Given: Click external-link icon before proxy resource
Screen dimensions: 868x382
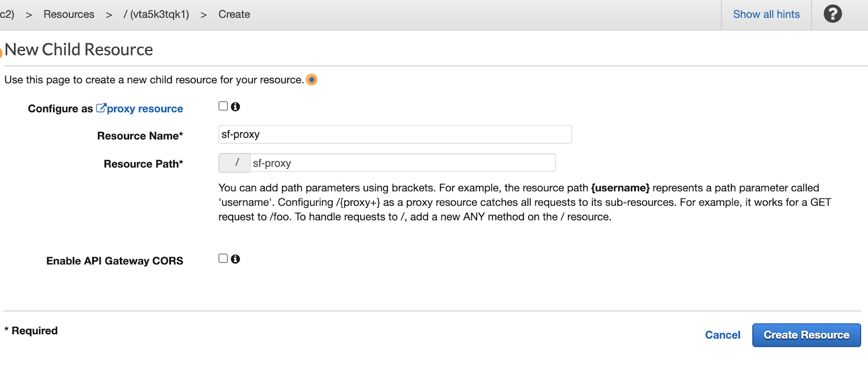Looking at the screenshot, I should pos(101,108).
